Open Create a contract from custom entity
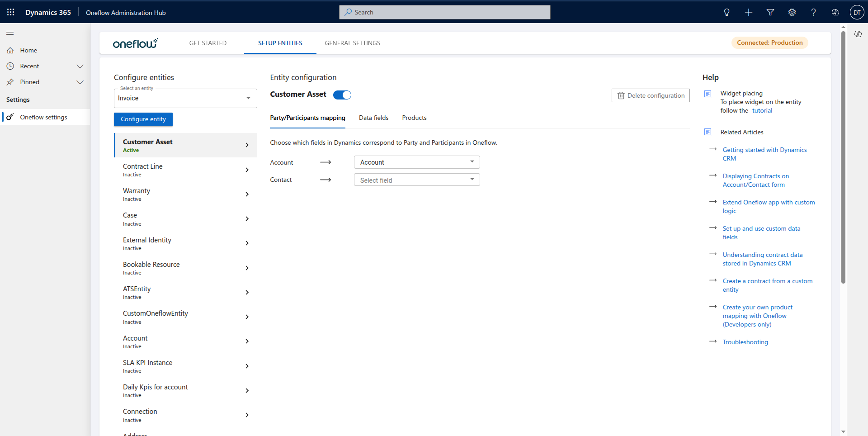 tap(768, 285)
